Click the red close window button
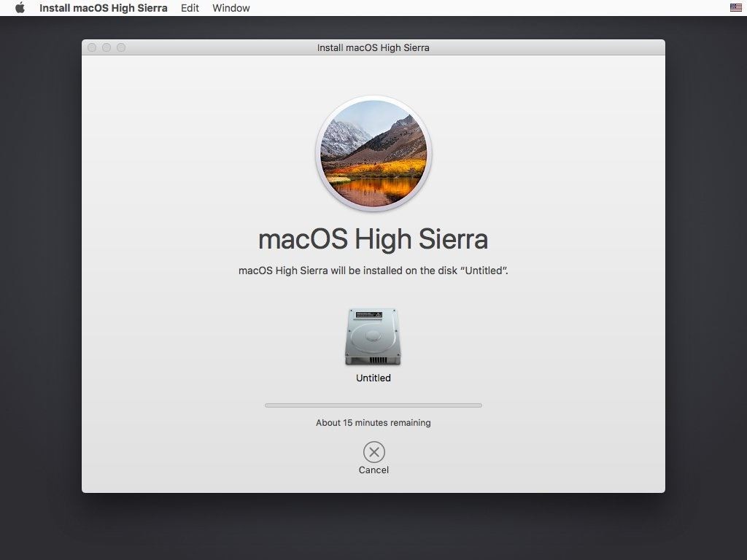This screenshot has width=747, height=560. [x=92, y=47]
